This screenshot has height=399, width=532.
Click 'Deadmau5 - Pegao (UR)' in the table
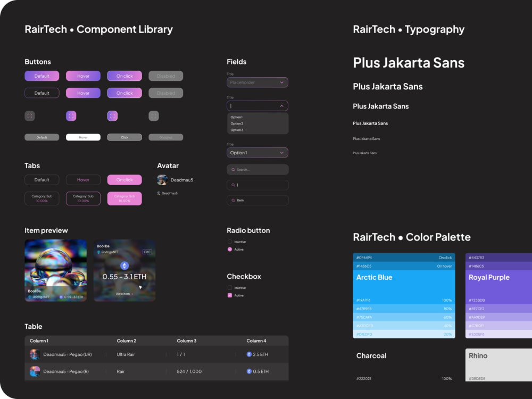pos(68,354)
